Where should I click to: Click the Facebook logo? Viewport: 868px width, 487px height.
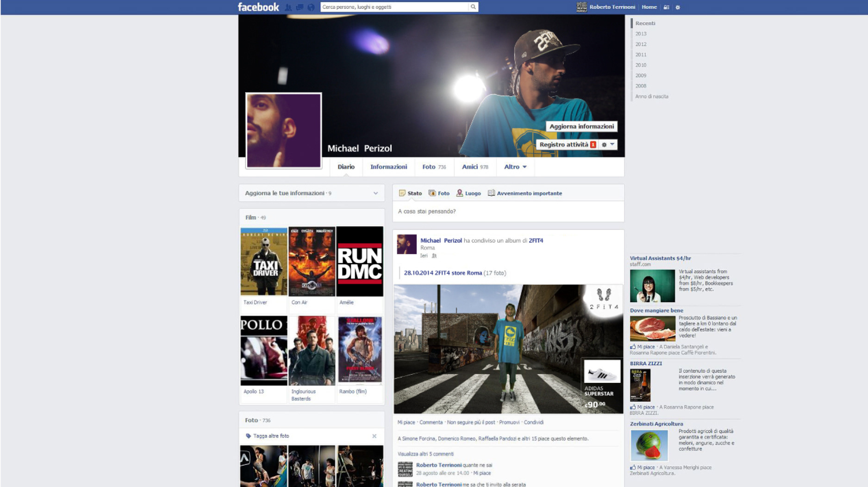258,7
